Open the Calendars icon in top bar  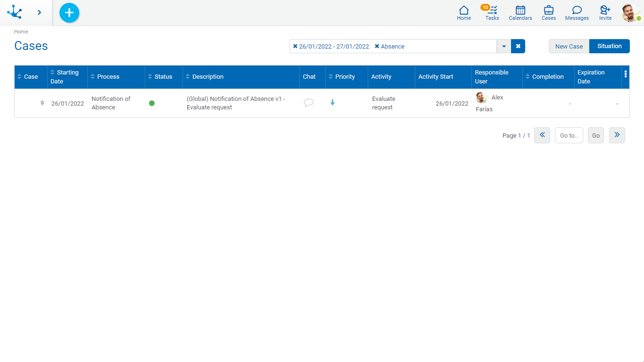(520, 13)
